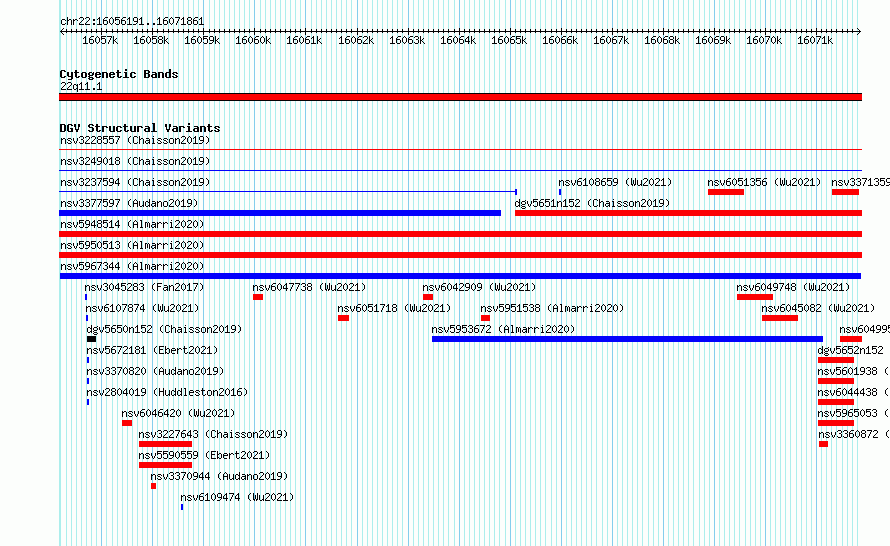Click nsv6051356 (Wu2021) label

[765, 182]
